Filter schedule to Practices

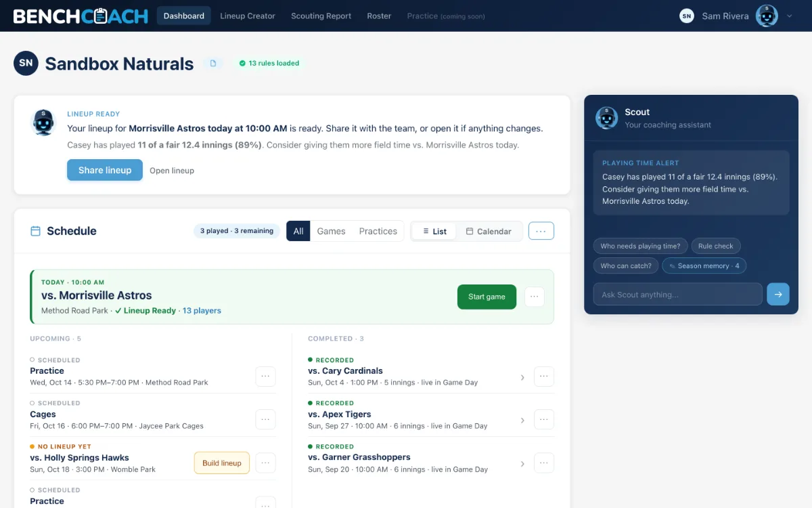(x=378, y=231)
